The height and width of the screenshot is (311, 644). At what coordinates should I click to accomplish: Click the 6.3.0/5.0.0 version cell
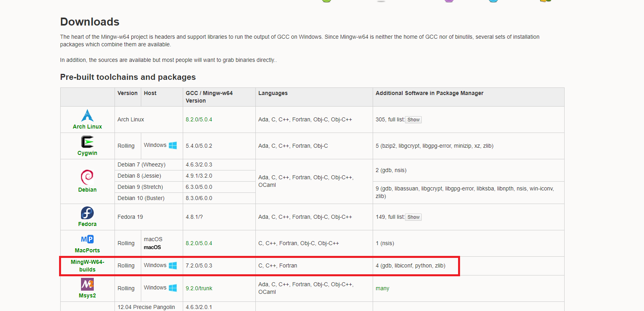[x=219, y=187]
